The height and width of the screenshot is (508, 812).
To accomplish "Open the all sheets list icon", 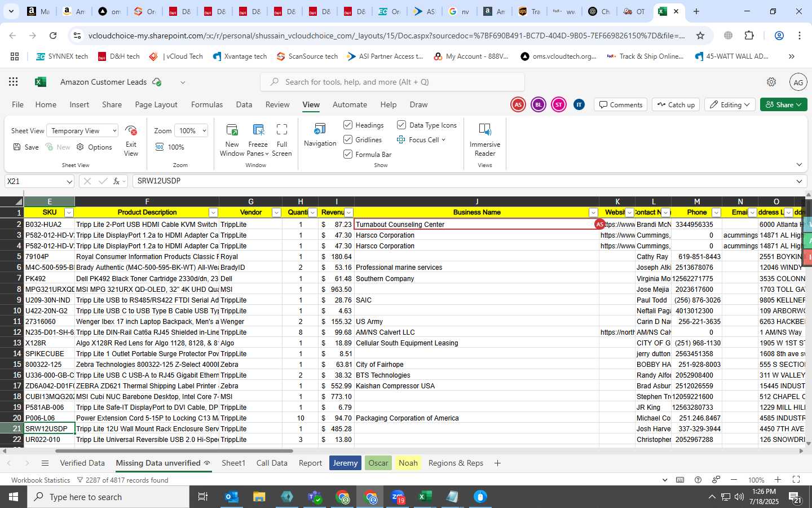I will point(45,463).
